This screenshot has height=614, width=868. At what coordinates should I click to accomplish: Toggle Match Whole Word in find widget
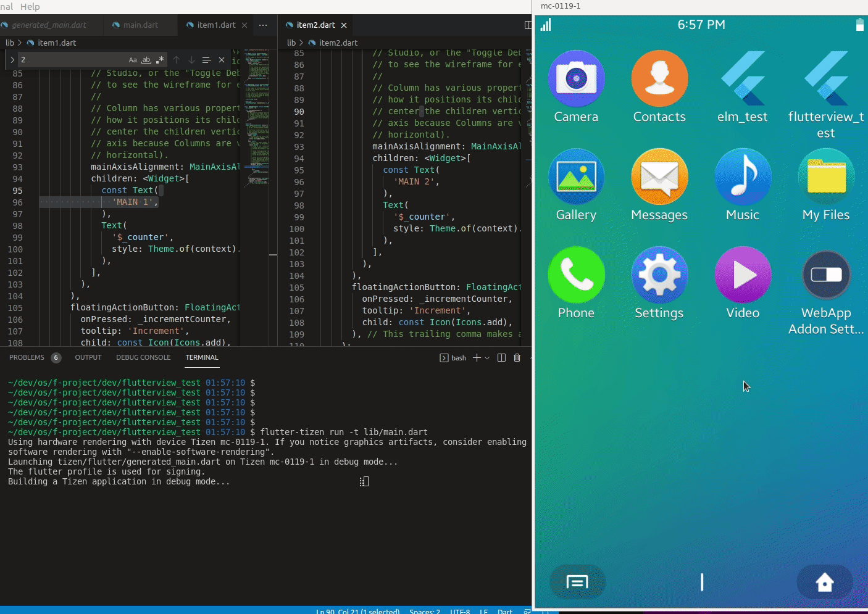(x=146, y=60)
